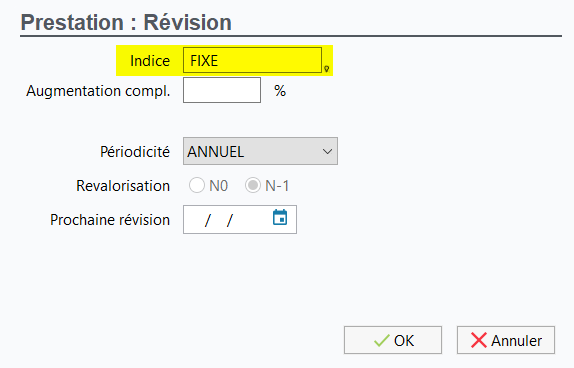Click the Indice label text
This screenshot has height=368, width=574.
pyautogui.click(x=150, y=61)
